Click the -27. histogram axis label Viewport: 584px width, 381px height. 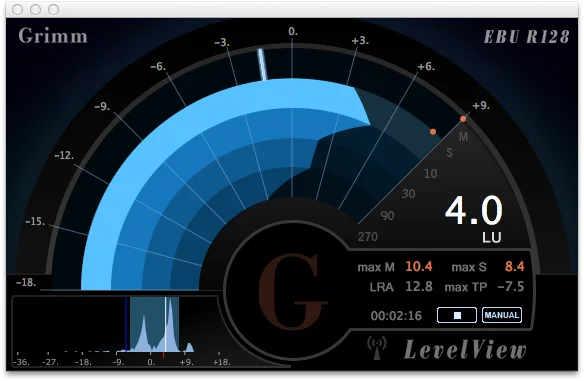tap(50, 362)
